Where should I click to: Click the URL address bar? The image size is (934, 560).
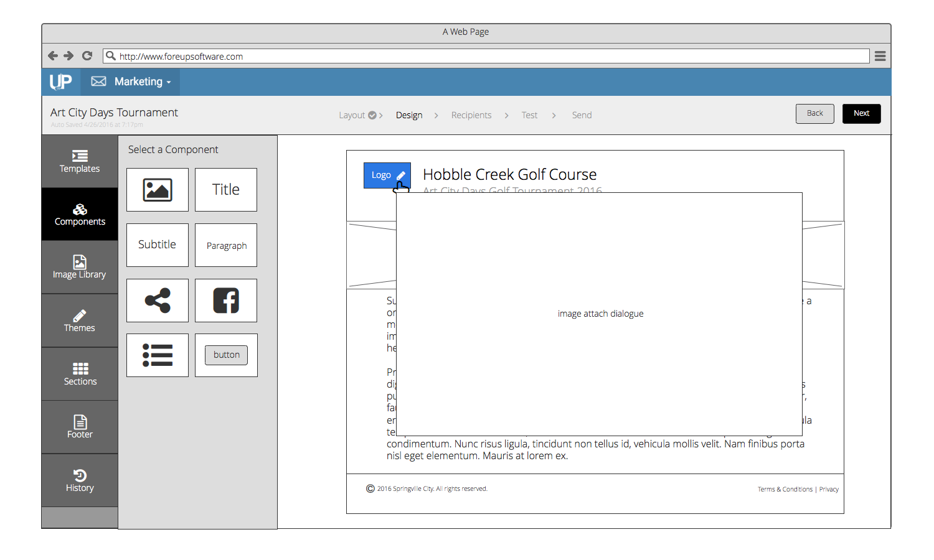pyautogui.click(x=486, y=56)
